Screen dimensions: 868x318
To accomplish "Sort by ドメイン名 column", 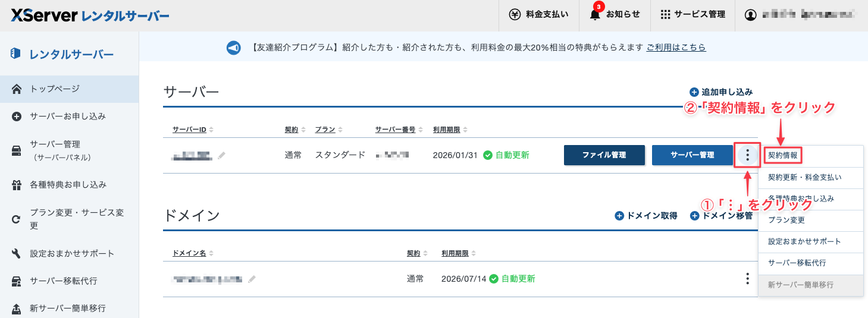I will [193, 253].
